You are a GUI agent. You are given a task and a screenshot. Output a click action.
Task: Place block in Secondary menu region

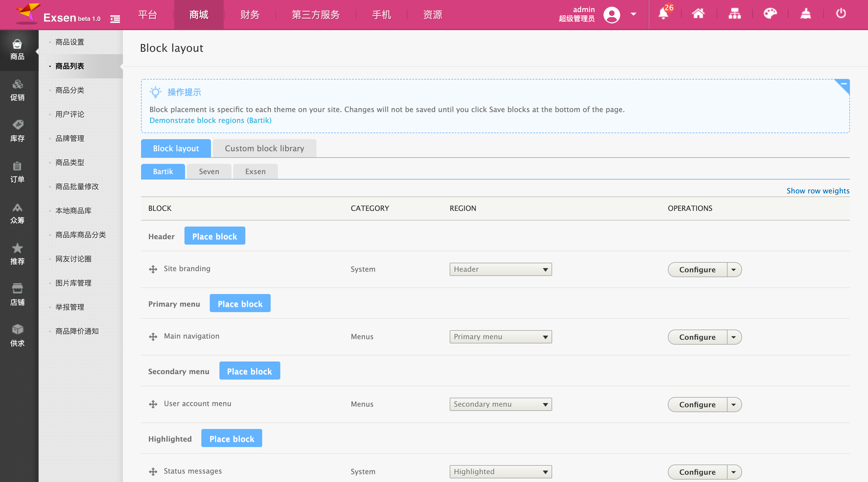point(249,371)
